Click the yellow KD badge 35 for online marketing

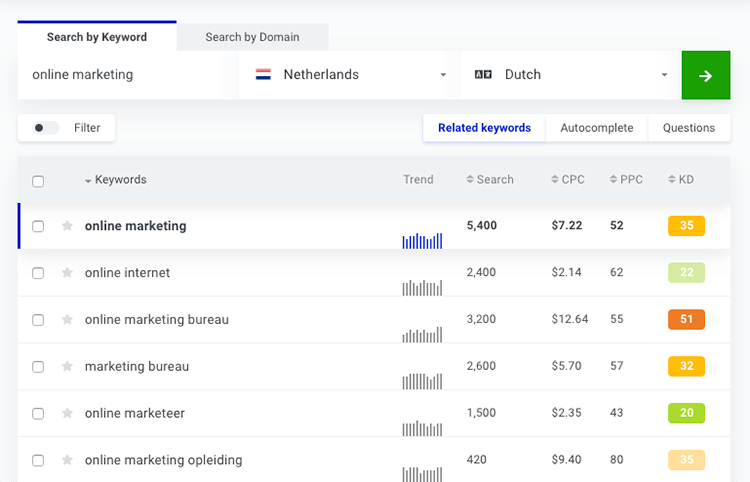686,226
